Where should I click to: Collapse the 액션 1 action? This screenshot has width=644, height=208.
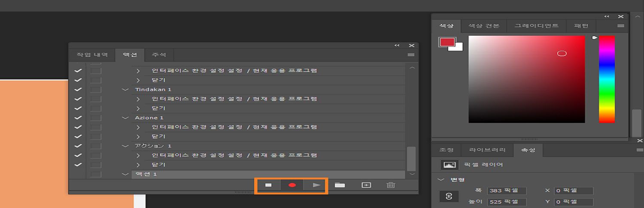[x=125, y=174]
